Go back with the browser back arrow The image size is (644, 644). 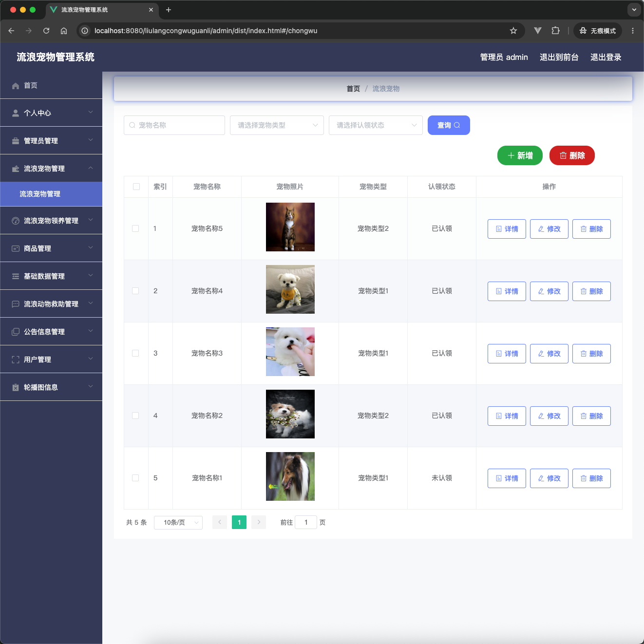pos(11,31)
